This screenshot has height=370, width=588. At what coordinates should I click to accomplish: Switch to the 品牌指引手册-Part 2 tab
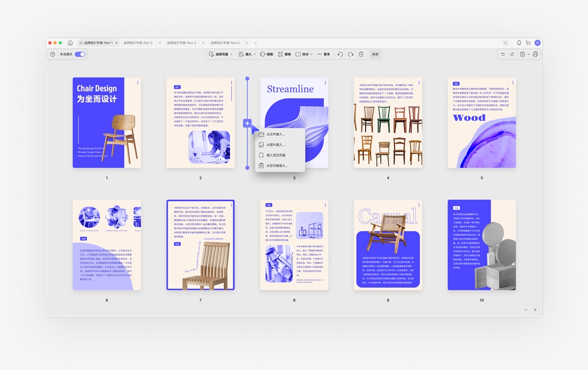(138, 43)
